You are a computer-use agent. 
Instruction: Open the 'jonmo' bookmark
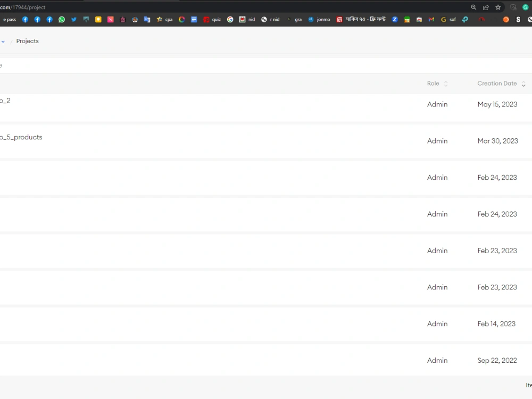319,19
